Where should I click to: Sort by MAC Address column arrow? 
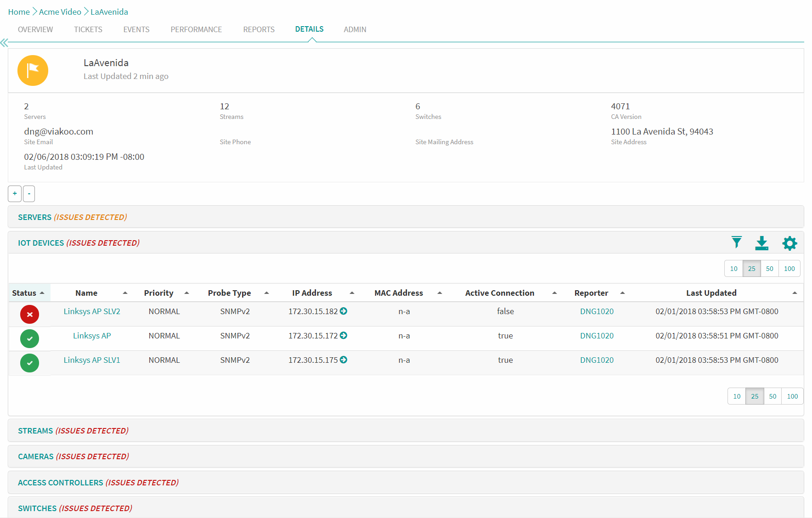440,293
